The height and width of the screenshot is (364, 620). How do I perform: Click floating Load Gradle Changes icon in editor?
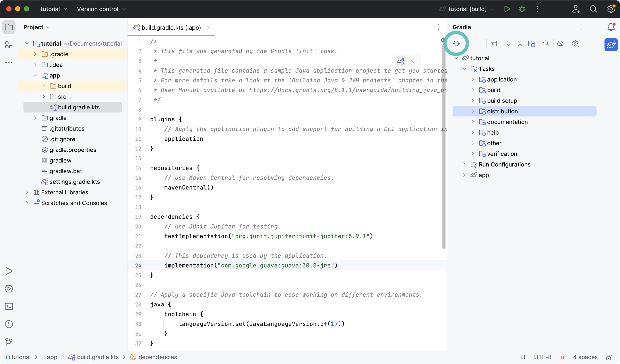pyautogui.click(x=401, y=61)
